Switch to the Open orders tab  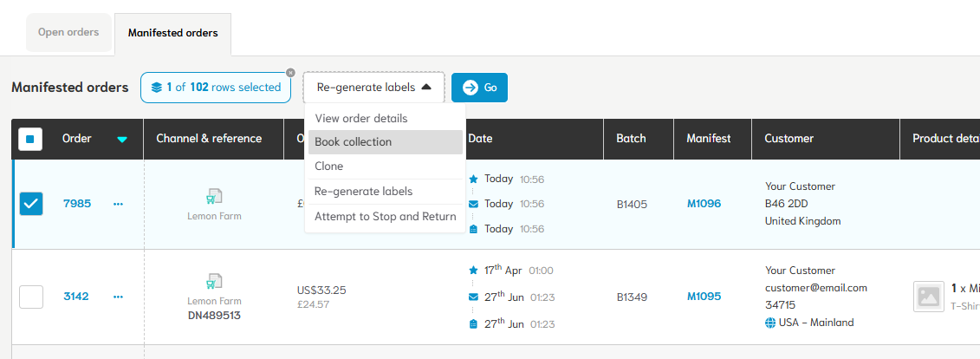[68, 32]
